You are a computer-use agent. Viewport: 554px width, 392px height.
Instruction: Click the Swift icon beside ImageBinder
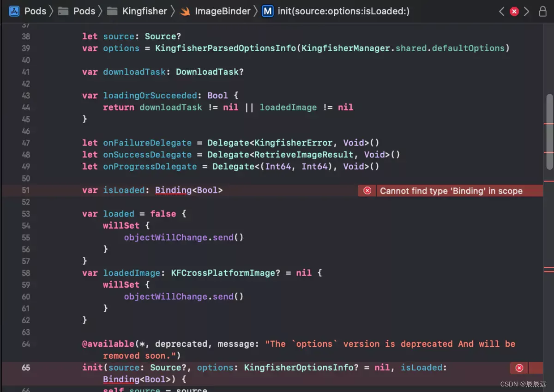tap(184, 11)
